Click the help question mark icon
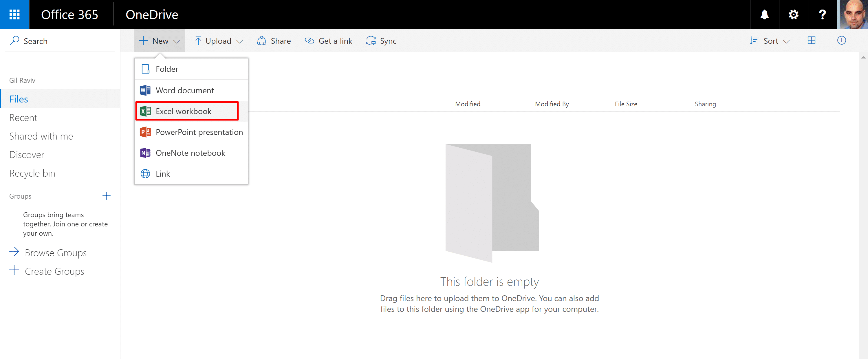868x359 pixels. [x=822, y=14]
